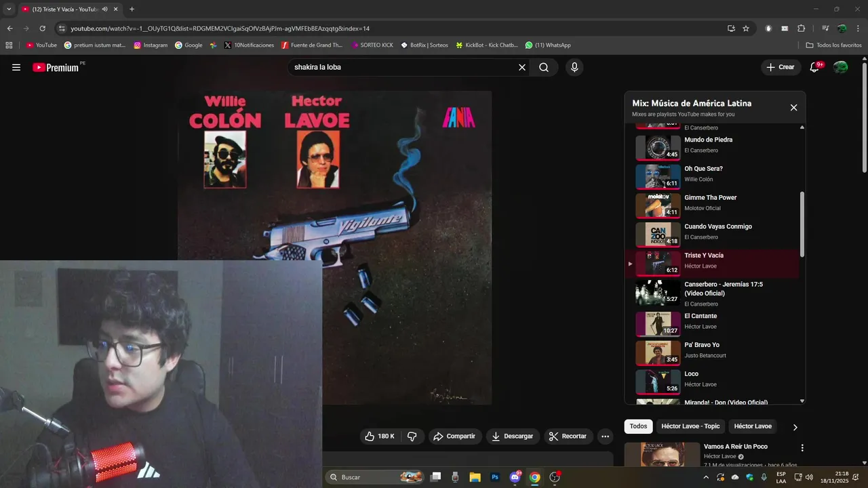This screenshot has height=488, width=868.
Task: Select the Todos filter chip
Action: coord(638,426)
